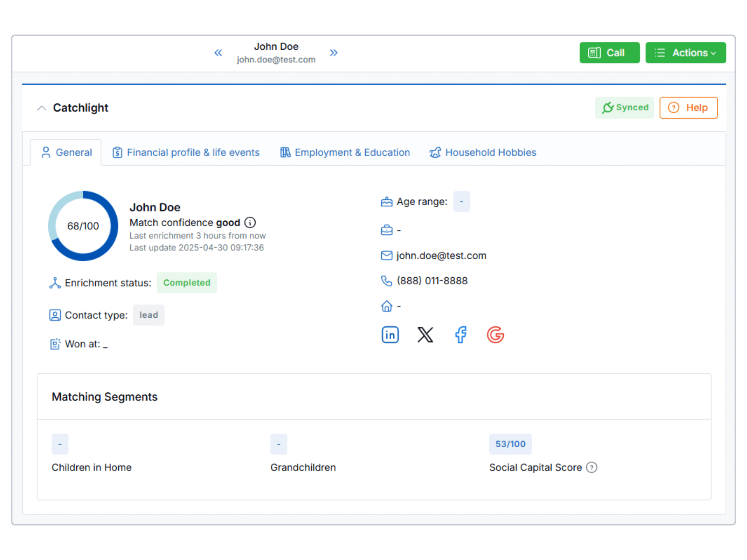Screen dimensions: 747x560
Task: Click the Synced status badge
Action: point(624,107)
